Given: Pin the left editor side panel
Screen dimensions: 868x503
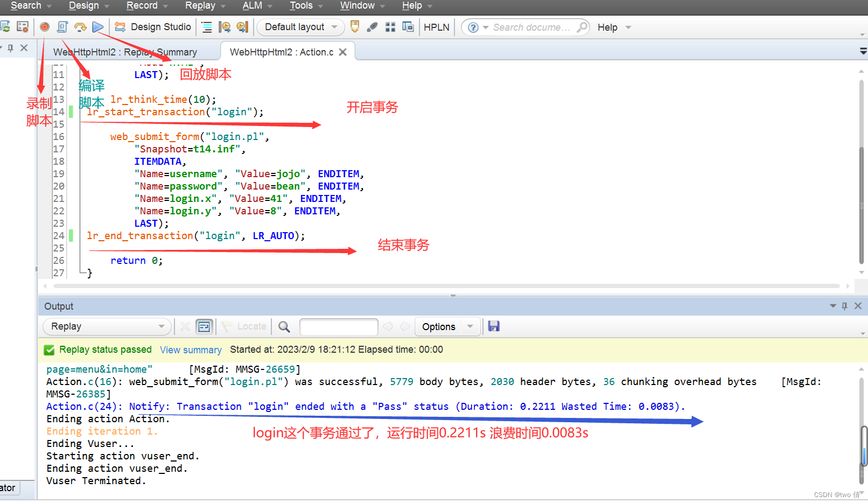Looking at the screenshot, I should click(x=10, y=48).
